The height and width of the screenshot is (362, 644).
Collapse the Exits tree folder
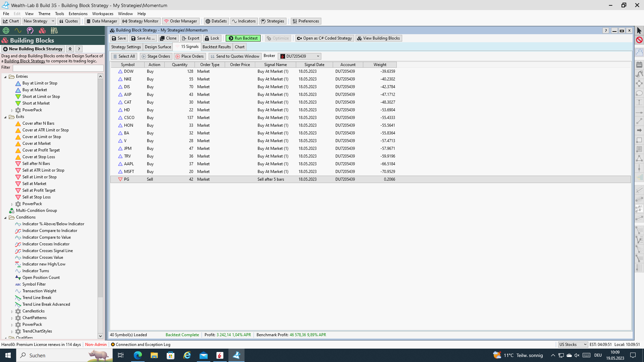point(5,117)
